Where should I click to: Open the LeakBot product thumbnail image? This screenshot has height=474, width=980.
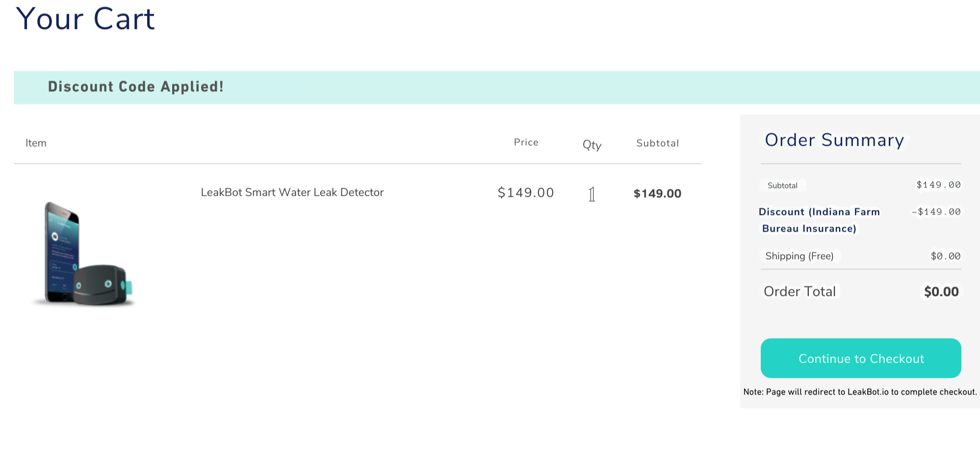point(83,254)
